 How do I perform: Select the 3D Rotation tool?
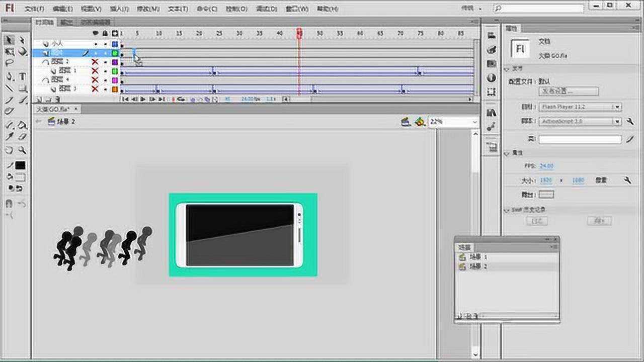pos(22,52)
